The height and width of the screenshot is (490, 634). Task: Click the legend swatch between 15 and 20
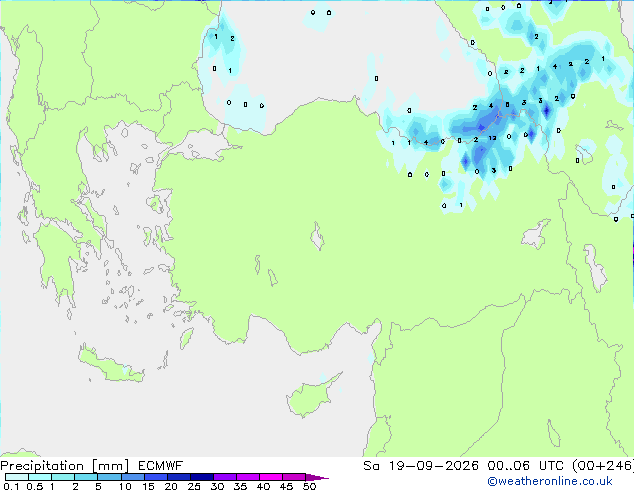click(x=156, y=477)
